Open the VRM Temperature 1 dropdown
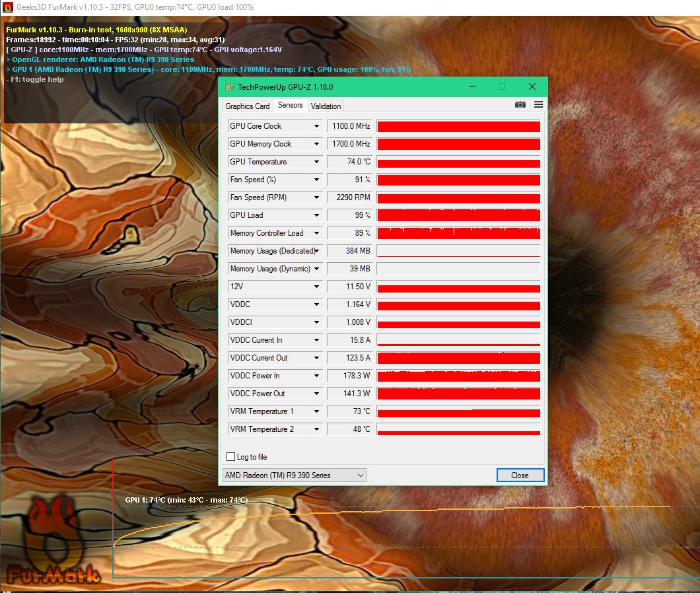Viewport: 700px width, 593px height. coord(316,411)
